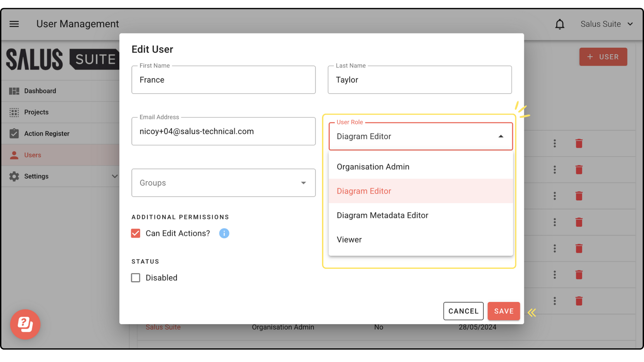
Task: Expand the Groups dropdown
Action: click(x=303, y=183)
